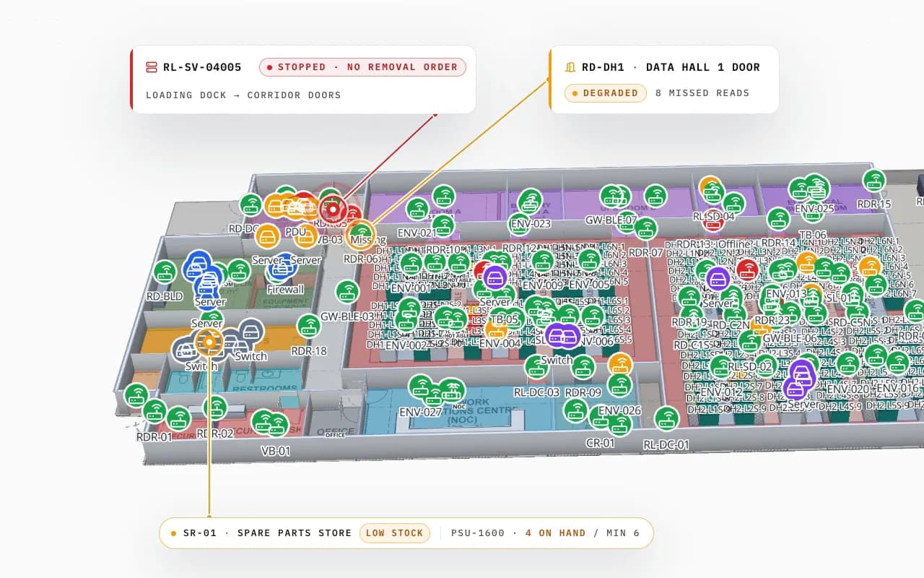
Task: Click the server icon in the RL-SV-04005 card
Action: pos(152,67)
